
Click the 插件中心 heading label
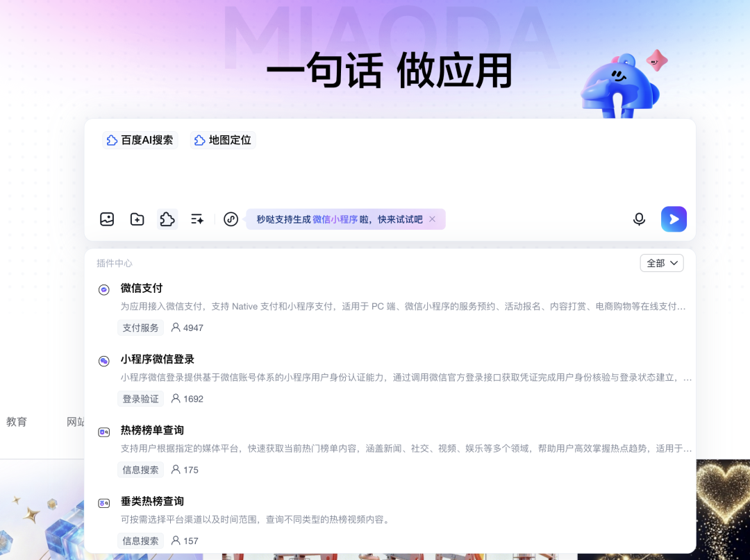[x=115, y=263]
